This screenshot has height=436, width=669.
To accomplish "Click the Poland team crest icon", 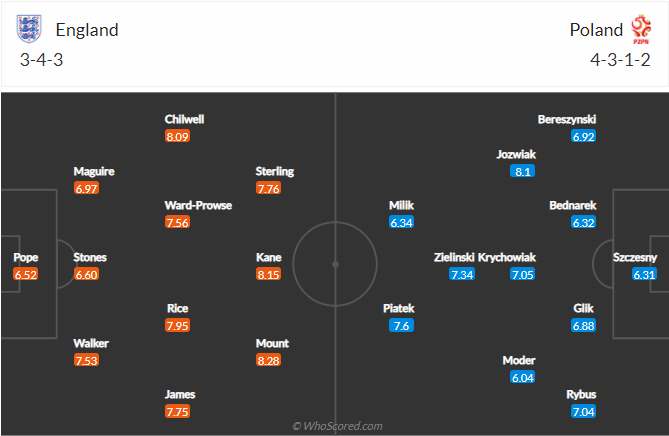I will click(x=640, y=28).
